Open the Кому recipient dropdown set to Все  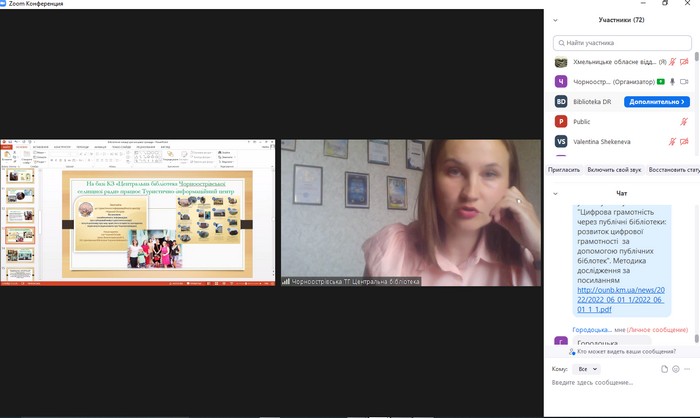point(588,368)
